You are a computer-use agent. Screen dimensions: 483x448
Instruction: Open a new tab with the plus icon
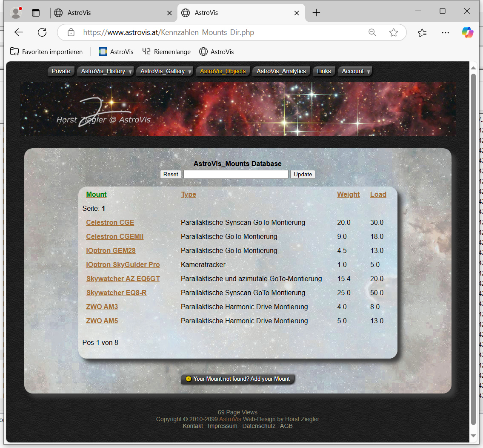point(316,13)
